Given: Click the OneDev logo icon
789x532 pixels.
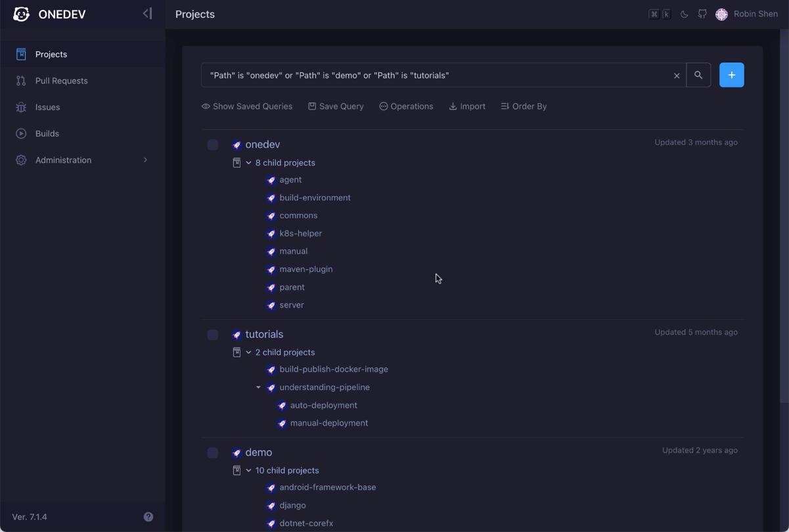Looking at the screenshot, I should tap(21, 14).
